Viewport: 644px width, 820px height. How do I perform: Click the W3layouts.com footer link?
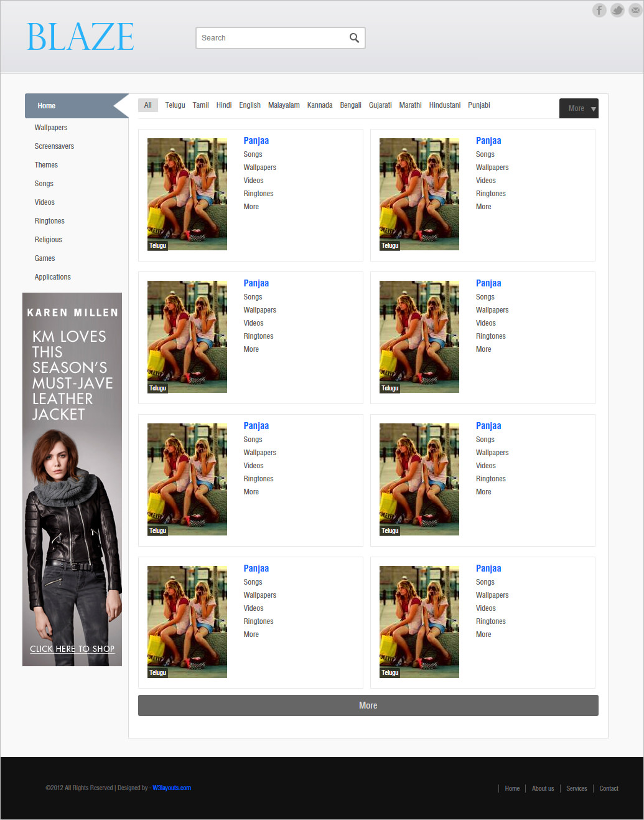pyautogui.click(x=171, y=788)
